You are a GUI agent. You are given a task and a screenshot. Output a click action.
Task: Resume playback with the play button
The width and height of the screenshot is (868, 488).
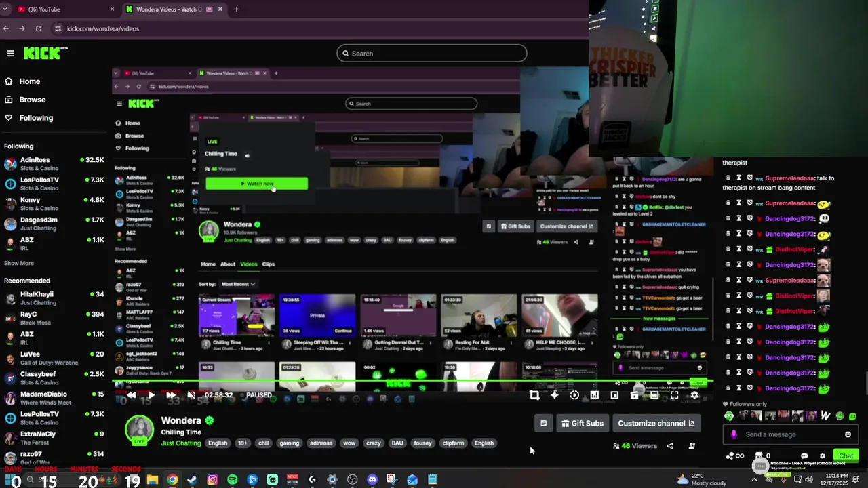coord(151,395)
